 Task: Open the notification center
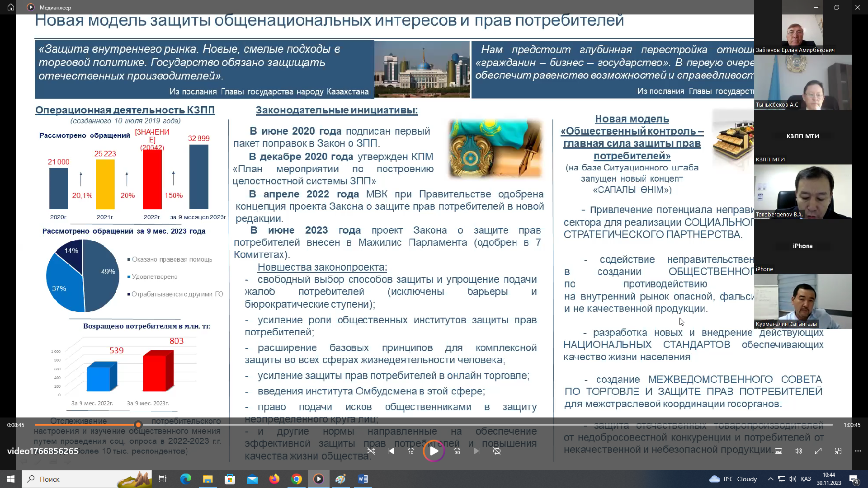coord(854,479)
